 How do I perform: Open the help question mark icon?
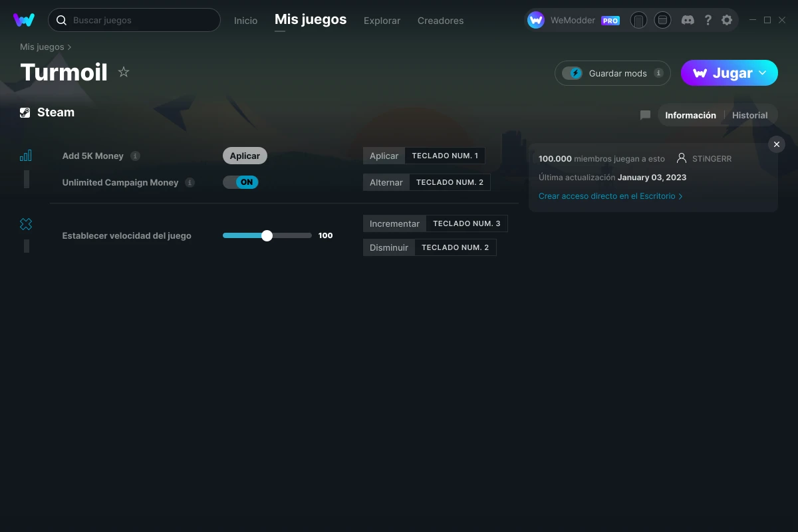pyautogui.click(x=708, y=21)
